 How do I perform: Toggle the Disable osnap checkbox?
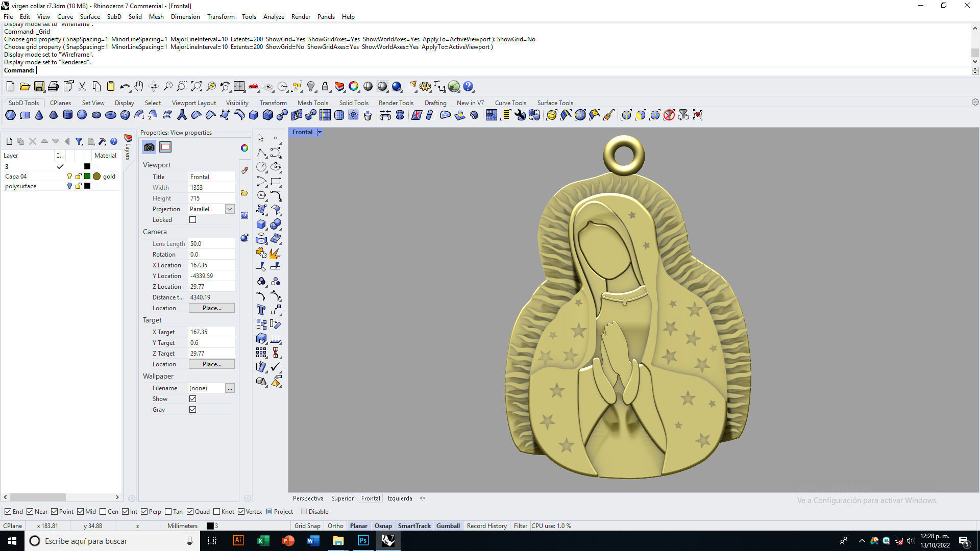[x=304, y=512]
